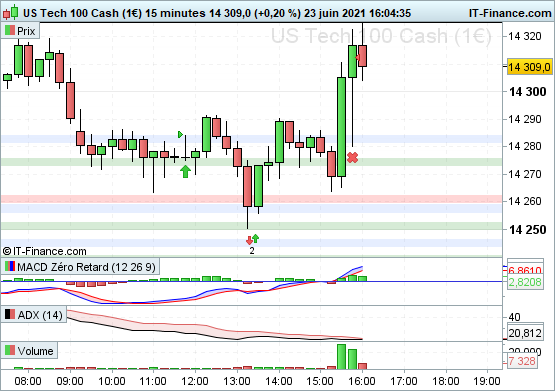555x391 pixels.
Task: Click the red candle at 13:15
Action: tap(247, 186)
